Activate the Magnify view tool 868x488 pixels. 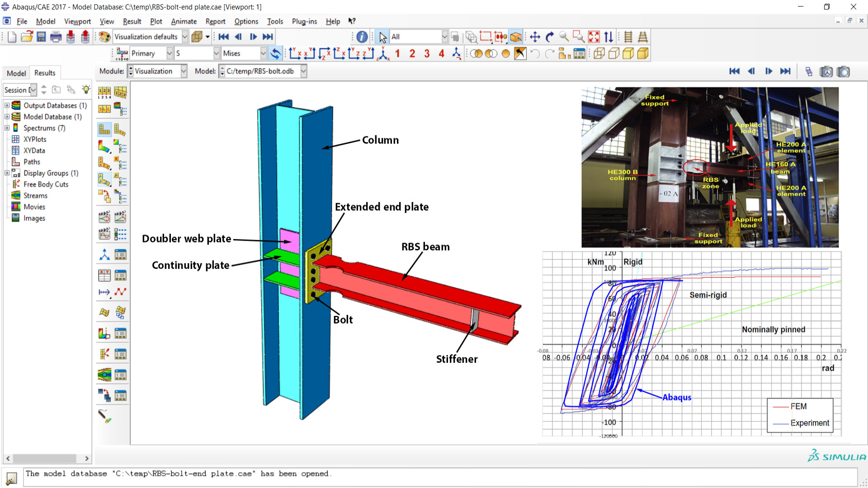pyautogui.click(x=564, y=37)
